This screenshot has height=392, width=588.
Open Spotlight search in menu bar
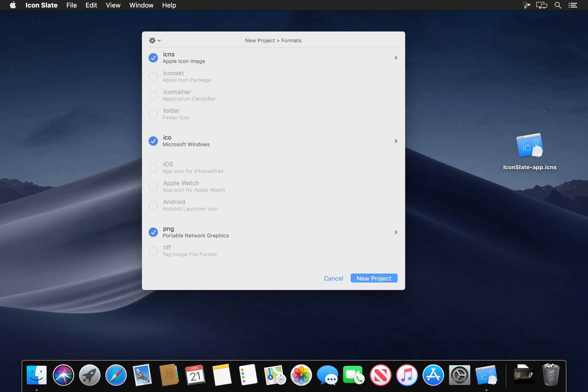pyautogui.click(x=558, y=5)
